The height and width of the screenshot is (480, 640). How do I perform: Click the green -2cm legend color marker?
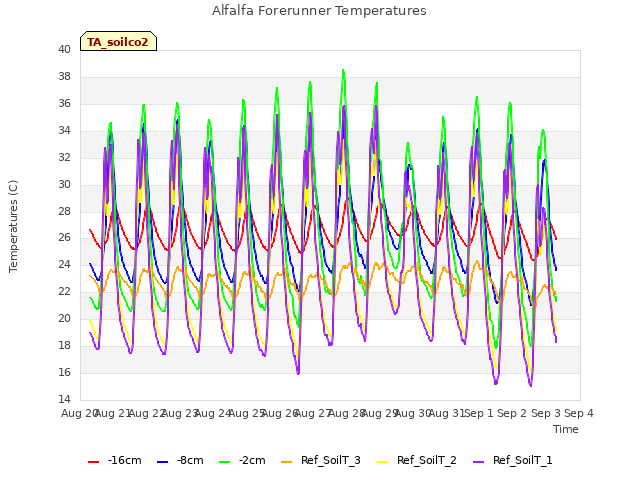point(224,462)
